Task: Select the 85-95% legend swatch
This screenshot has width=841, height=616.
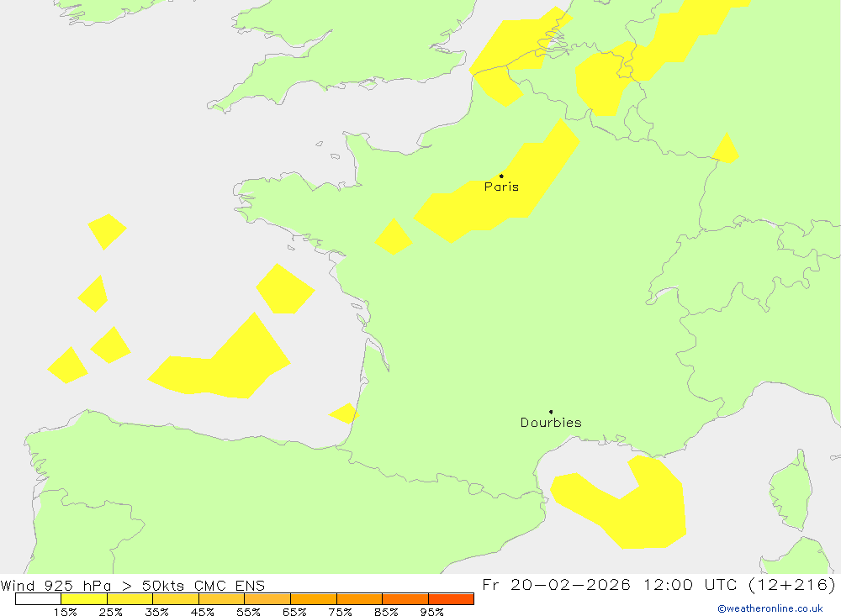Action: click(x=405, y=599)
